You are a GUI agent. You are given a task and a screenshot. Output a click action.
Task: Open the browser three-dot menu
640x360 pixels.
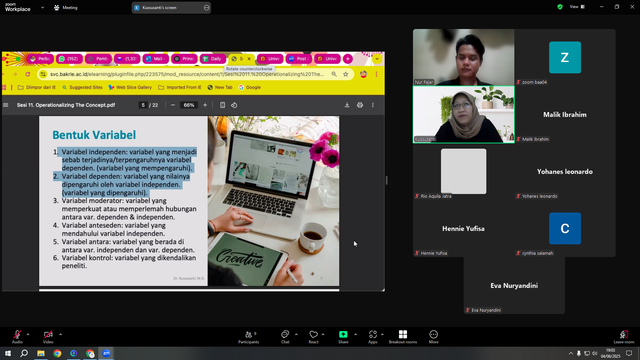[x=376, y=74]
